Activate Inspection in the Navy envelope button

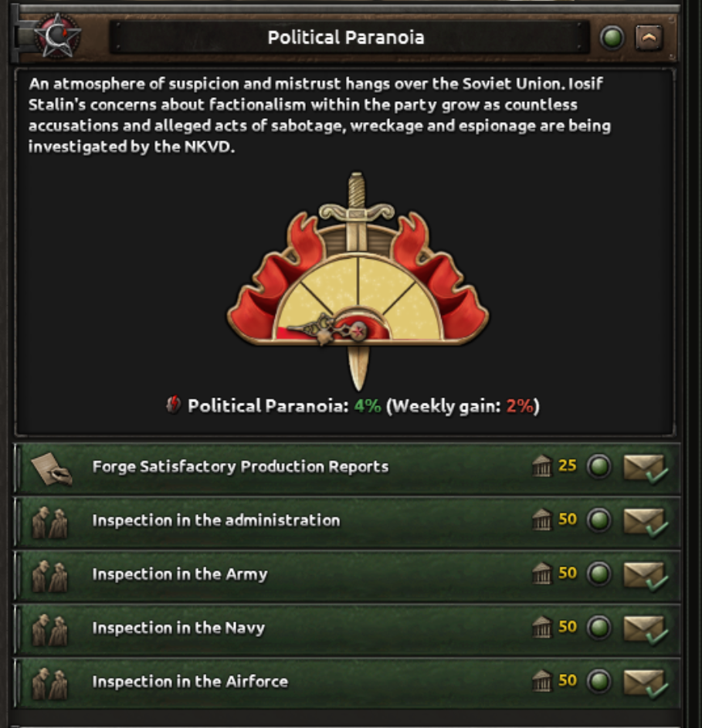tap(643, 628)
